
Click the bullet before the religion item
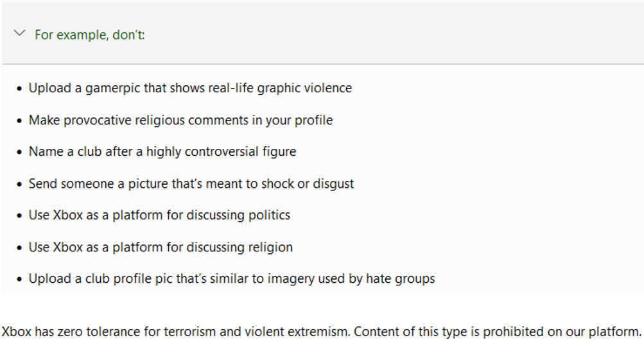(20, 248)
